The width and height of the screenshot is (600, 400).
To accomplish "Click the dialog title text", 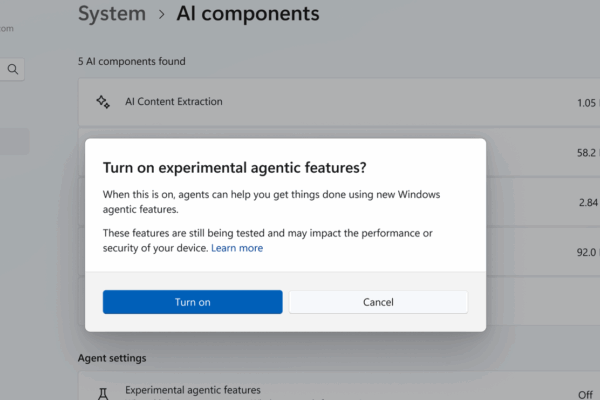I will (234, 167).
